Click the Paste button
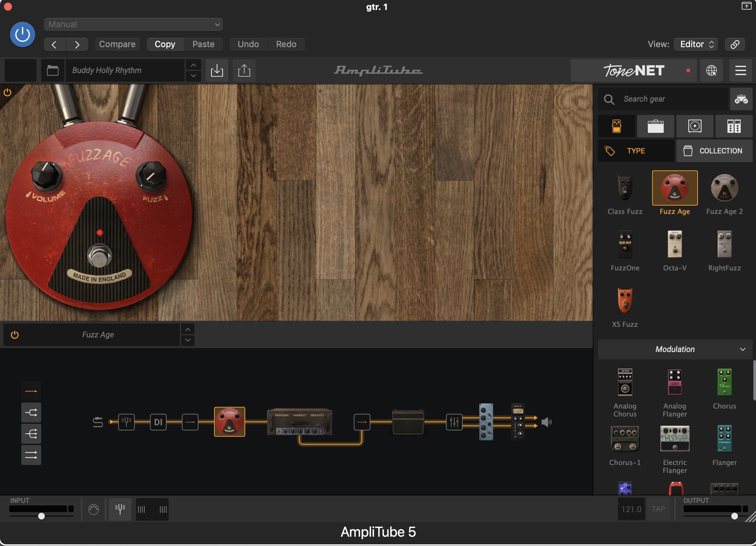The image size is (756, 546). point(203,45)
